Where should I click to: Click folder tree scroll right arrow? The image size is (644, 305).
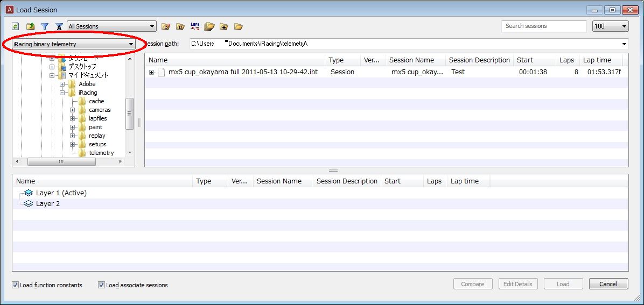[x=120, y=162]
